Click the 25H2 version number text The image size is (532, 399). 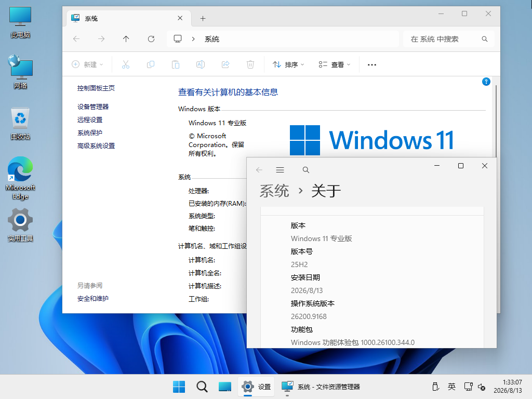(x=299, y=264)
